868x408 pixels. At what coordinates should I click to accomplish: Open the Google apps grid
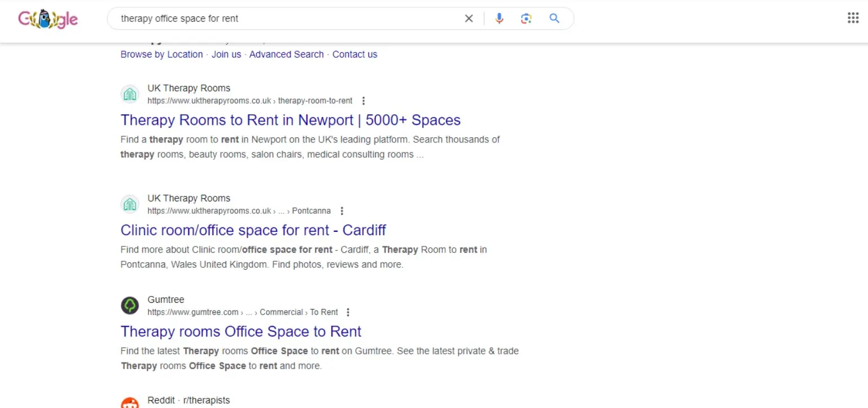coord(853,18)
